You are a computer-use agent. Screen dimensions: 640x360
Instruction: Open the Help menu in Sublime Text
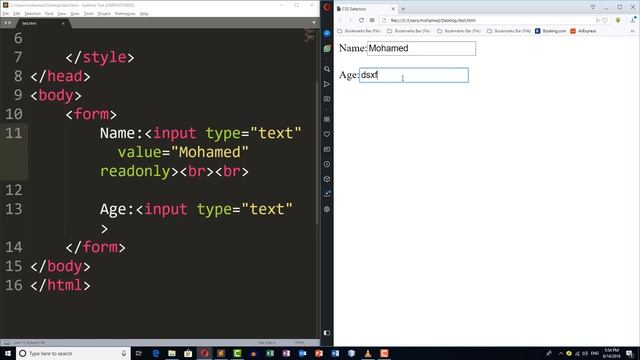[x=144, y=14]
